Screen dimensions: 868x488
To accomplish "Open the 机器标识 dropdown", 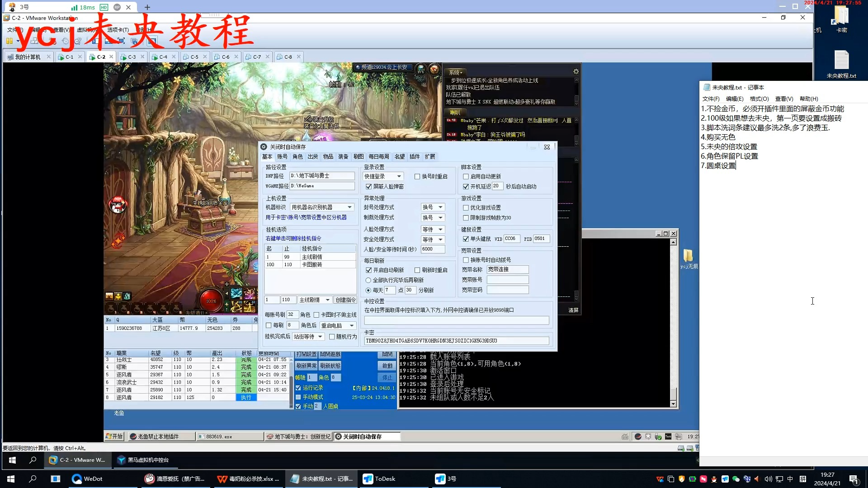I will [x=322, y=207].
